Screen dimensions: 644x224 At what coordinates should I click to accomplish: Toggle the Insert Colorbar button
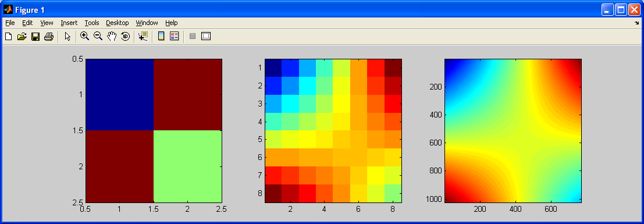point(161,36)
